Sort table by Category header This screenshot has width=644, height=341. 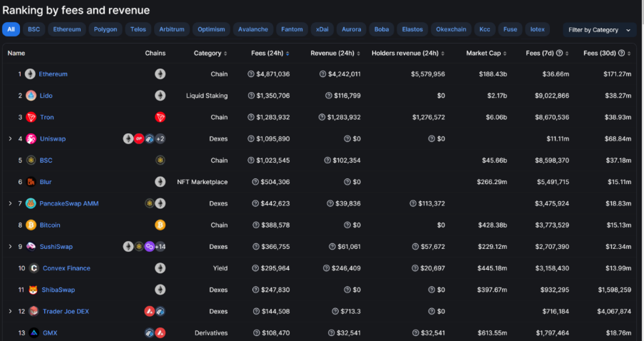[210, 53]
